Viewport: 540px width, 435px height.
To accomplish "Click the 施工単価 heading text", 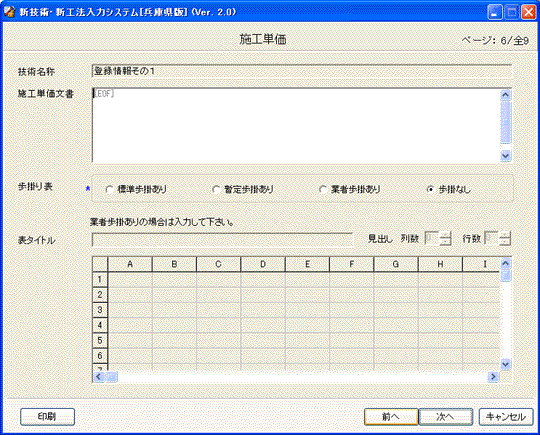I will click(263, 39).
